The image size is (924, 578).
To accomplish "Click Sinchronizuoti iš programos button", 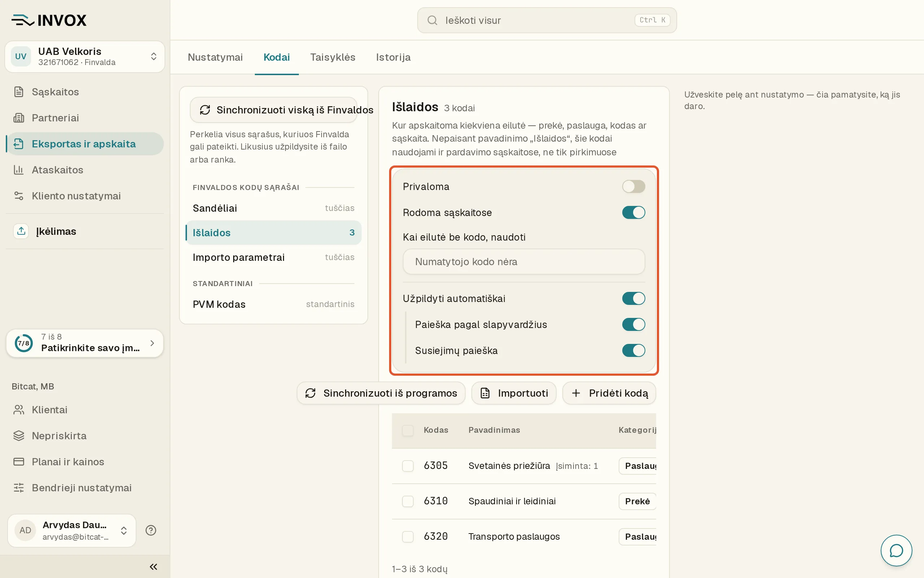I will (x=381, y=393).
